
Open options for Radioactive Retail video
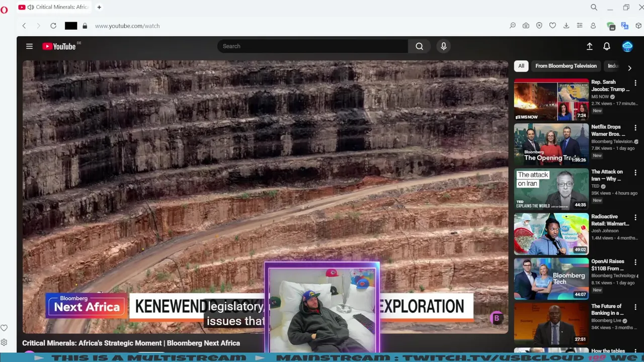coord(635,217)
